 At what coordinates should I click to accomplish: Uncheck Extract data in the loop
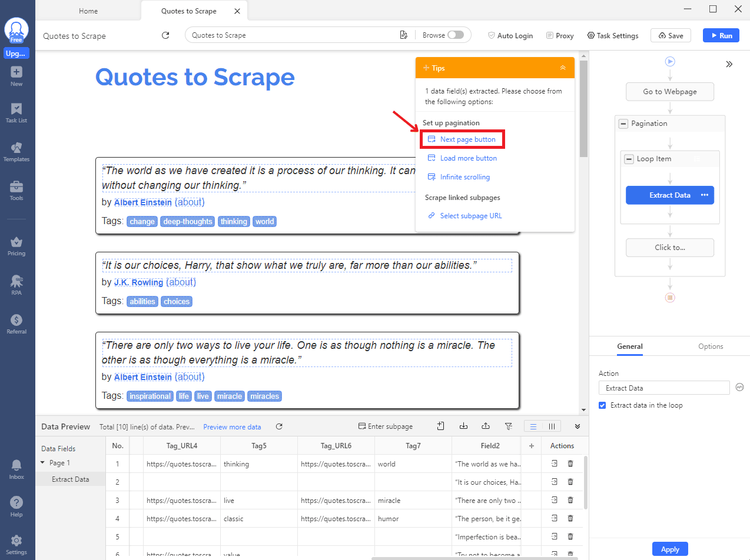point(602,405)
